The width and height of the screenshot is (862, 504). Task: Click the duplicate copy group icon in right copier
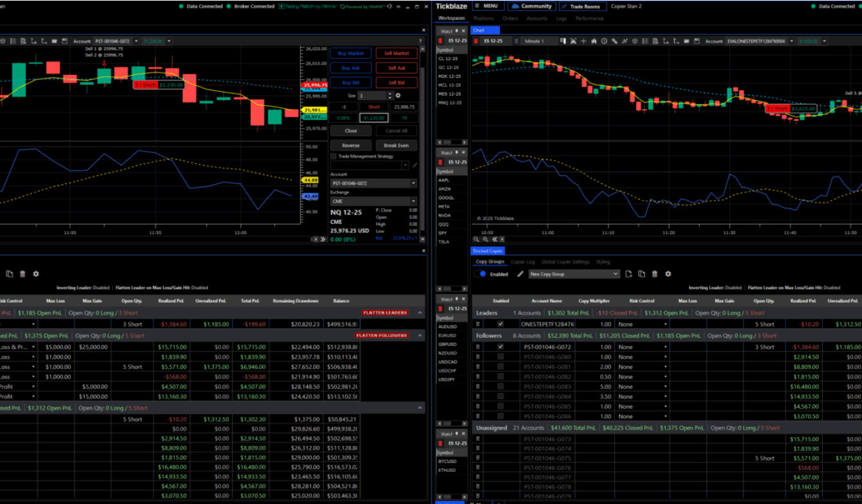coord(641,274)
